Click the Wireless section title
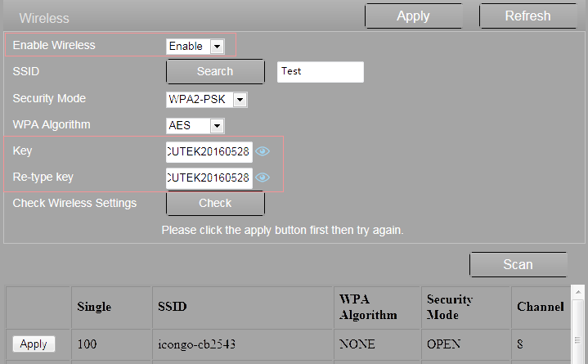Image resolution: width=588 pixels, height=364 pixels. (x=44, y=18)
